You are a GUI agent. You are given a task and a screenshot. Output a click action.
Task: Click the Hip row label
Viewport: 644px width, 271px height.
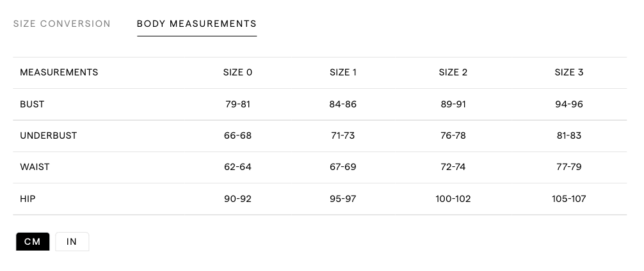(x=28, y=199)
